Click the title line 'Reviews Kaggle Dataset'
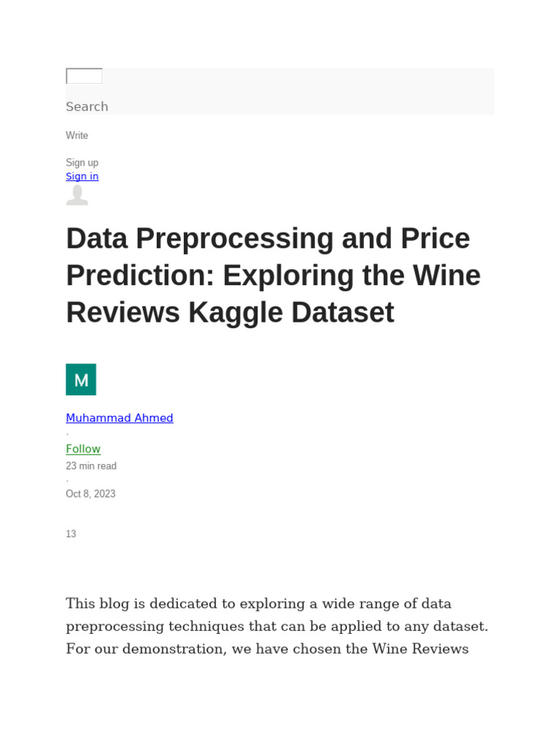Viewport: 560px width, 747px height. (x=230, y=312)
